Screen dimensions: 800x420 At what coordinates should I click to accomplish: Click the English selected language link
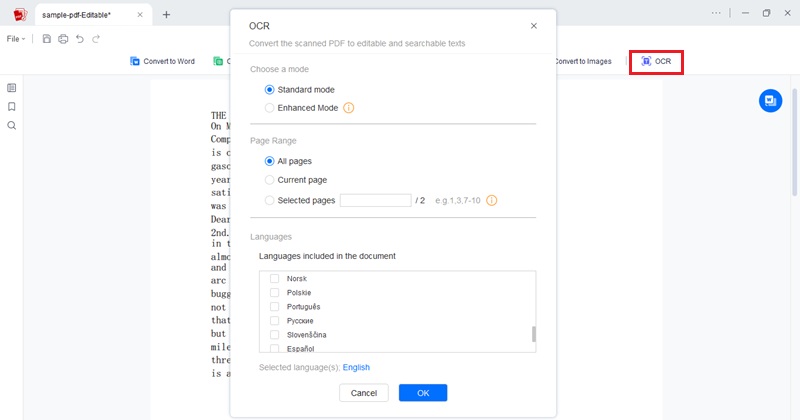pos(356,367)
